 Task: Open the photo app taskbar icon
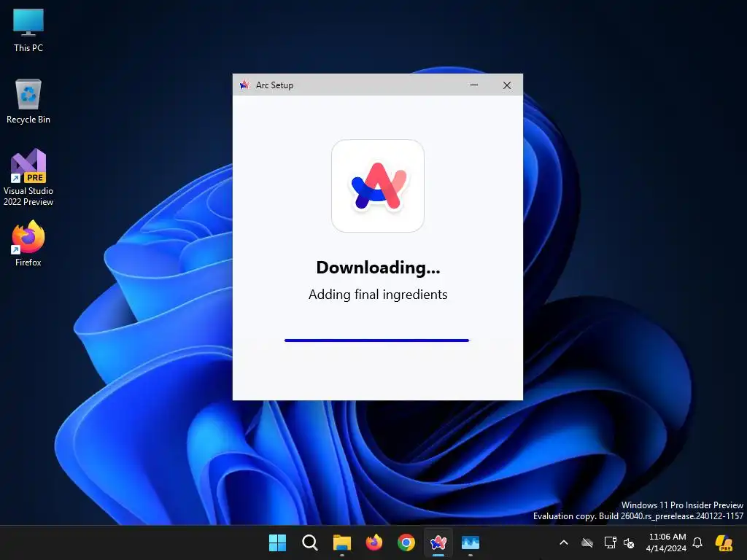[471, 542]
